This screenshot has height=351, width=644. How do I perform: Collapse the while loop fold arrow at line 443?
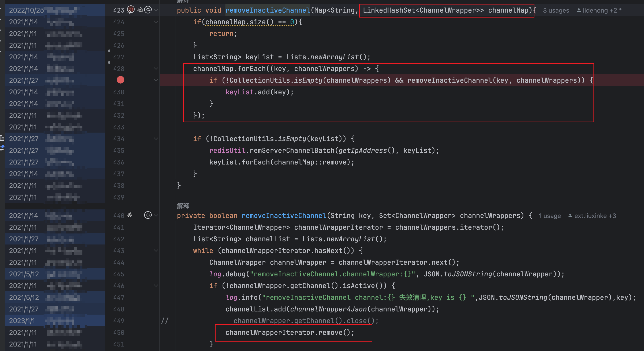click(156, 251)
